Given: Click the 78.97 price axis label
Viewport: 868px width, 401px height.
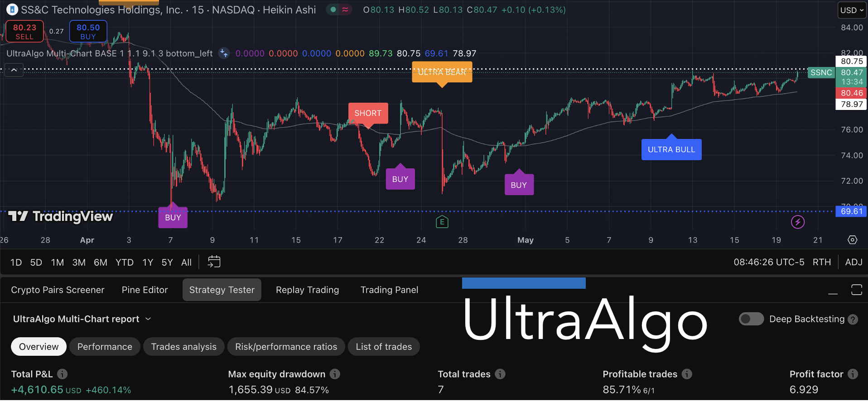Looking at the screenshot, I should pos(852,104).
